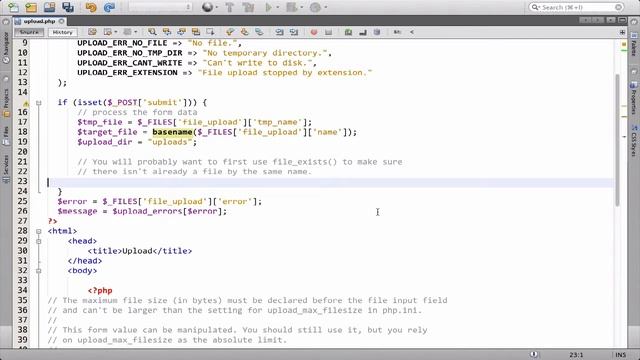This screenshot has width=640, height=360.
Task: Click the highlighted basename word on line 18
Action: (172, 132)
